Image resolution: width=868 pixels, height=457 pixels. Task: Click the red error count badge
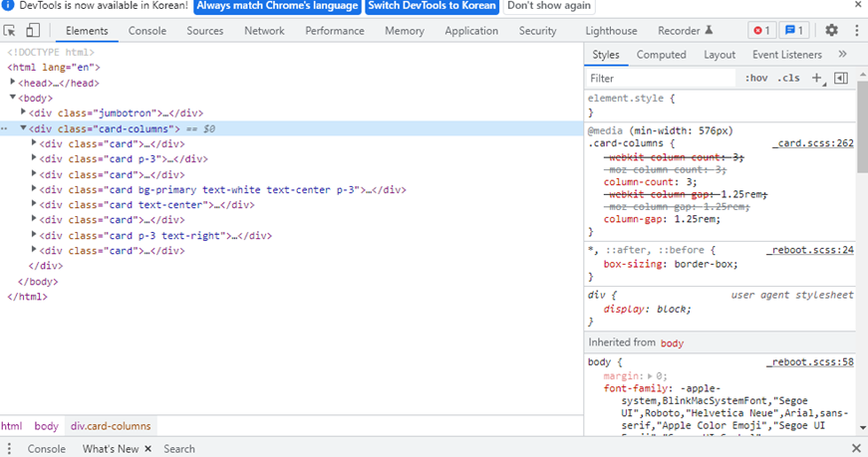pyautogui.click(x=761, y=31)
